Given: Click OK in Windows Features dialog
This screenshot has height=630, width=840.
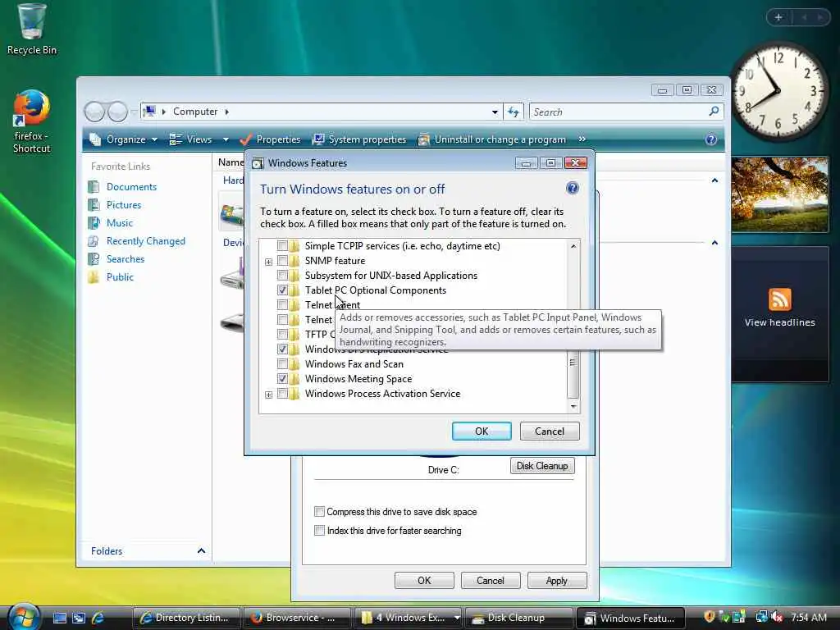Looking at the screenshot, I should 481,431.
